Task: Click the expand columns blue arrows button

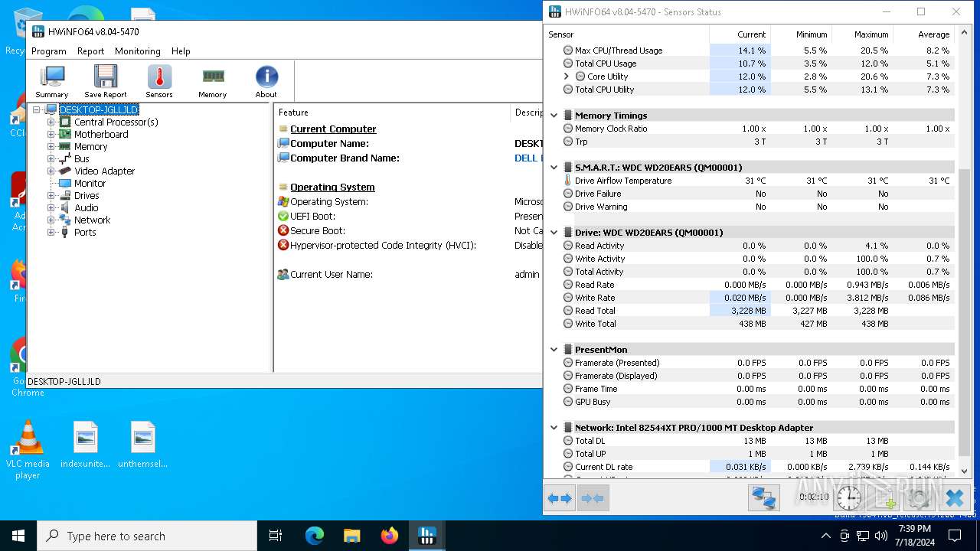Action: pyautogui.click(x=560, y=498)
